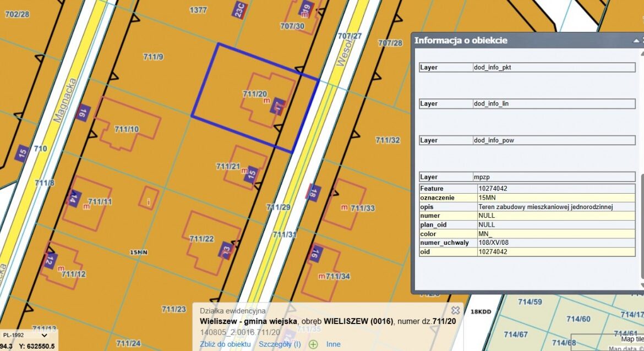This screenshot has height=351, width=644.
Task: Click the building outline on parcel 711/10
Action: point(128,123)
